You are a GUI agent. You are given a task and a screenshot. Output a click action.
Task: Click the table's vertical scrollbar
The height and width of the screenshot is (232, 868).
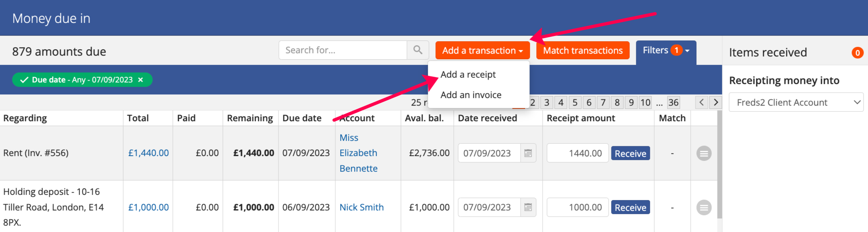[x=720, y=165]
